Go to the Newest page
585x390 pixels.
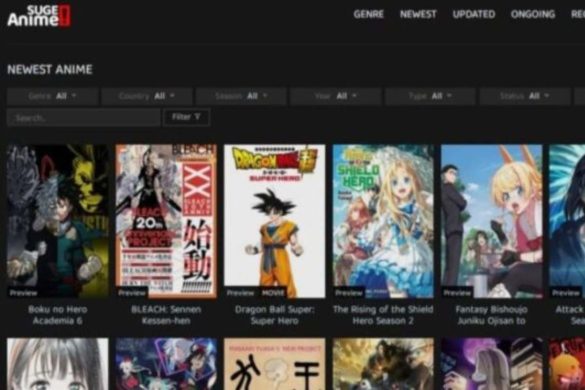click(x=418, y=14)
